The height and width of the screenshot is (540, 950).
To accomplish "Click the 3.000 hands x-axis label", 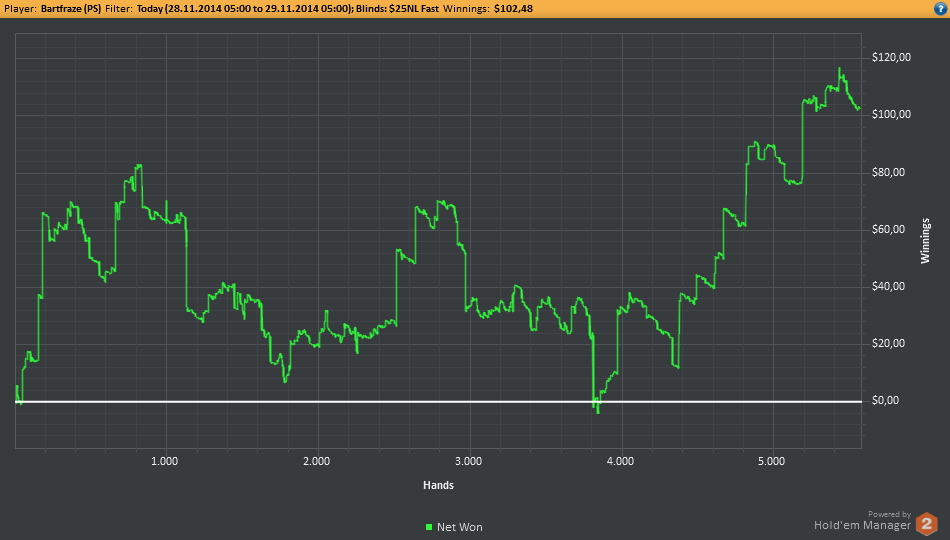I will (469, 461).
